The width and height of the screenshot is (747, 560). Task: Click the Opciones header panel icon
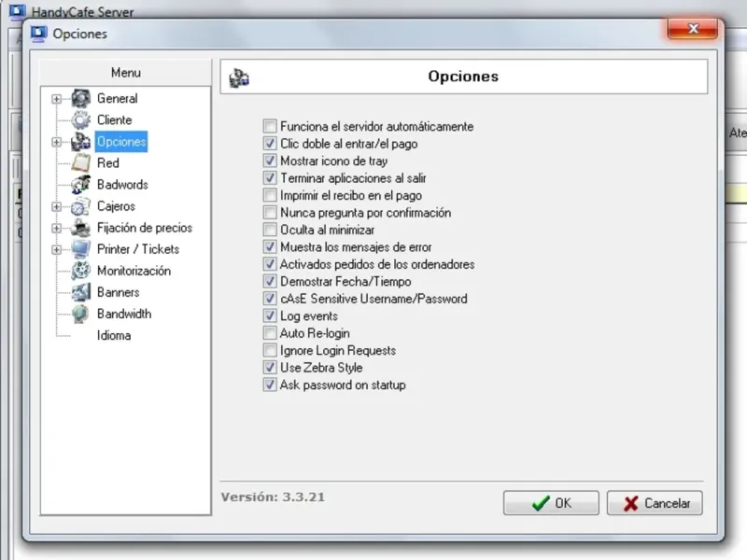(239, 77)
